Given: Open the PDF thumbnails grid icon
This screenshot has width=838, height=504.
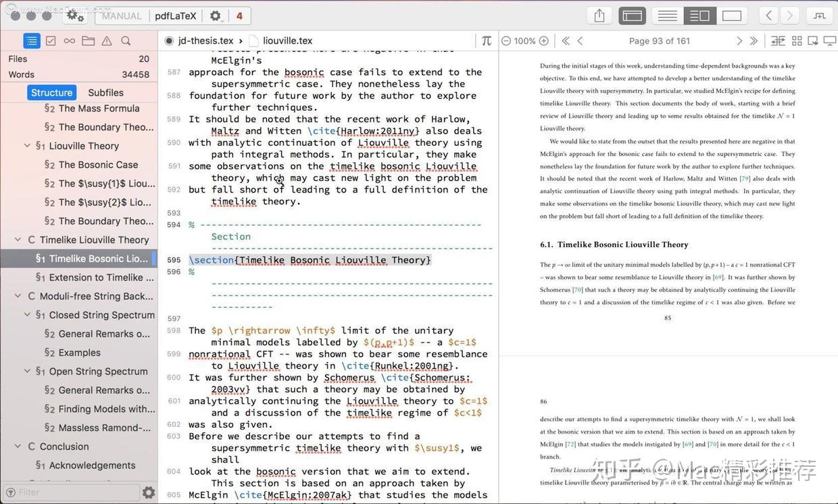Looking at the screenshot, I should pos(797,41).
